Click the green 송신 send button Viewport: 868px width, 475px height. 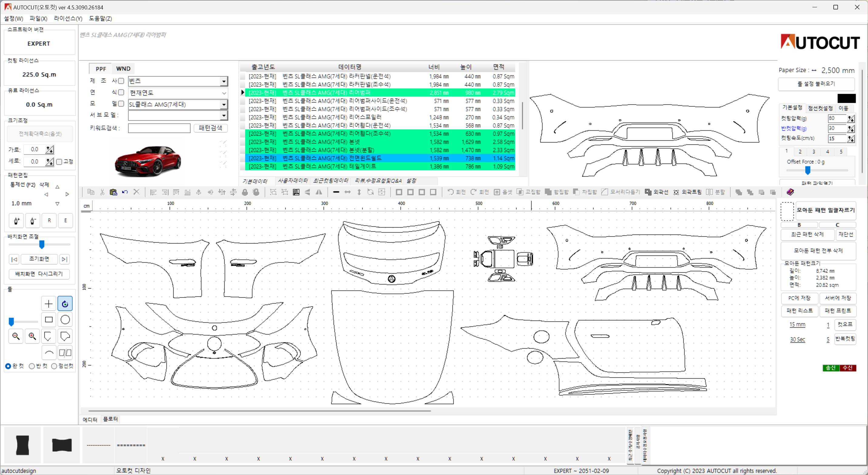[x=831, y=368]
